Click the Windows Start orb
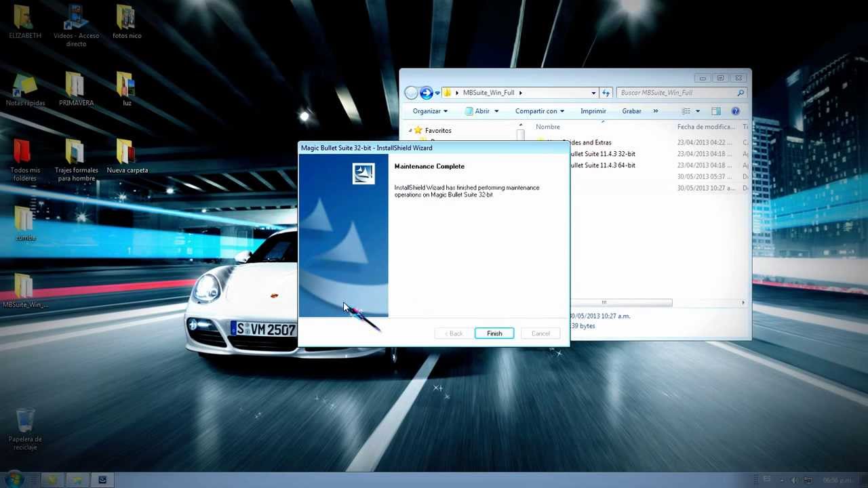This screenshot has width=868, height=488. (x=15, y=479)
